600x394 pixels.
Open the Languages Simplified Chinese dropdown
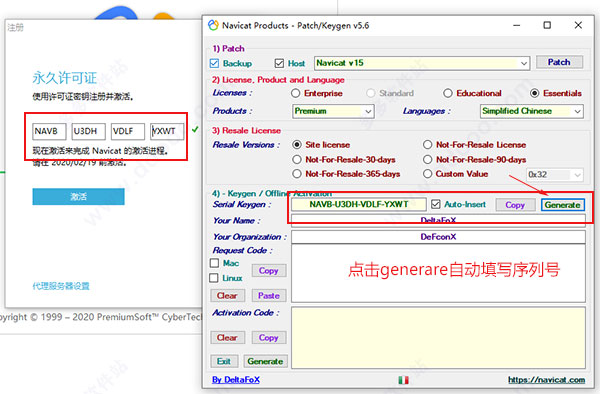click(532, 111)
